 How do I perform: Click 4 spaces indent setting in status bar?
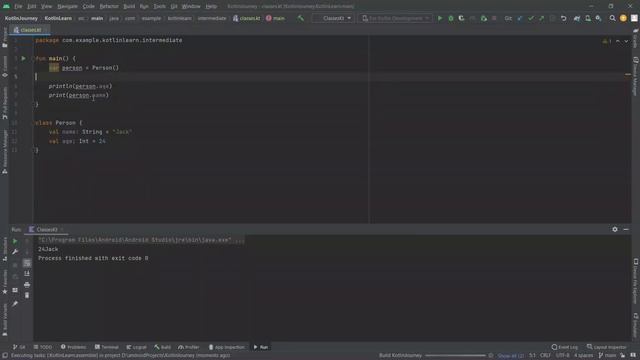point(584,356)
